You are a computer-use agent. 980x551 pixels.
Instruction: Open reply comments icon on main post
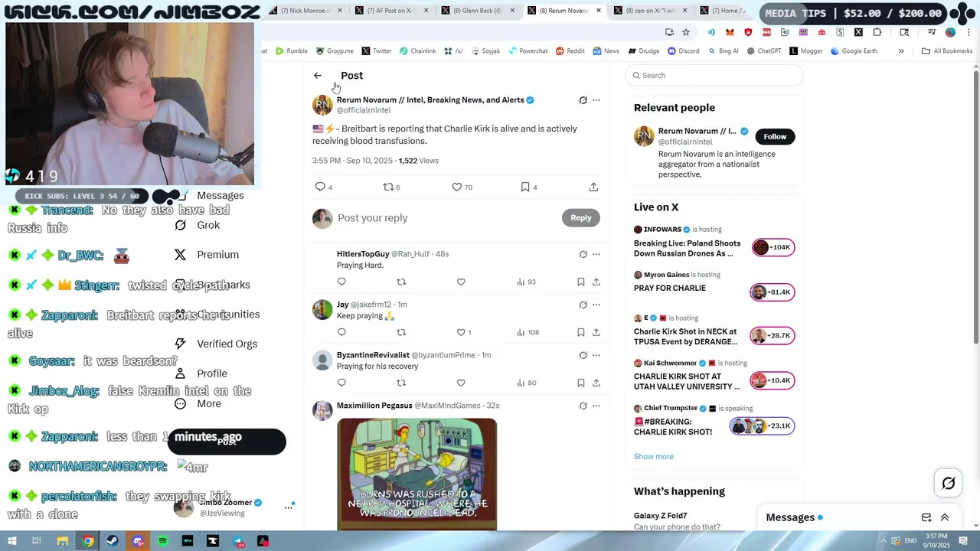320,187
